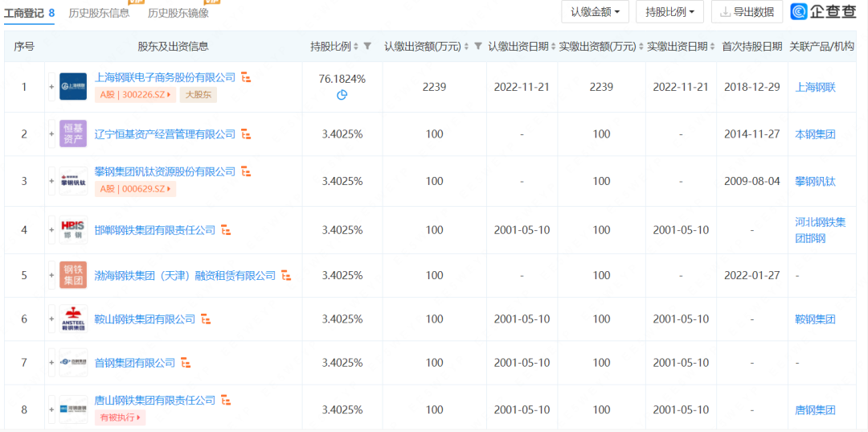The width and height of the screenshot is (868, 432).
Task: Expand row 8 唐山钢铁集团 with plus
Action: click(51, 409)
